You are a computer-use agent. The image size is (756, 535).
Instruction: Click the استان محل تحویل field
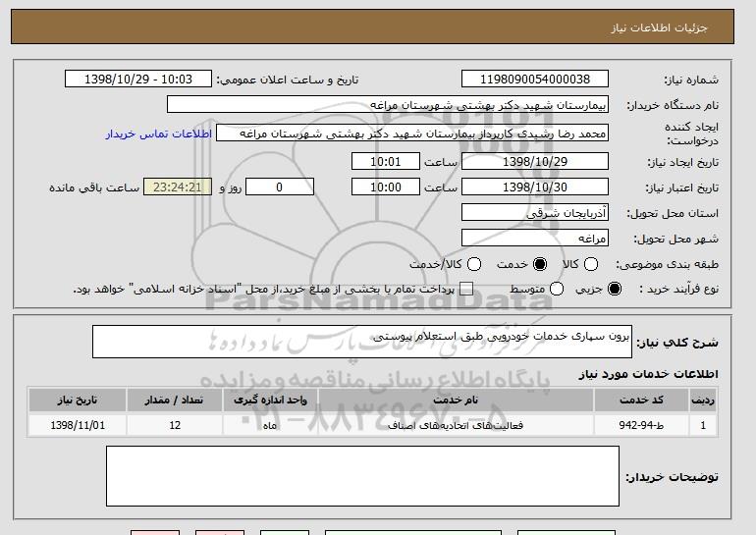tap(535, 213)
